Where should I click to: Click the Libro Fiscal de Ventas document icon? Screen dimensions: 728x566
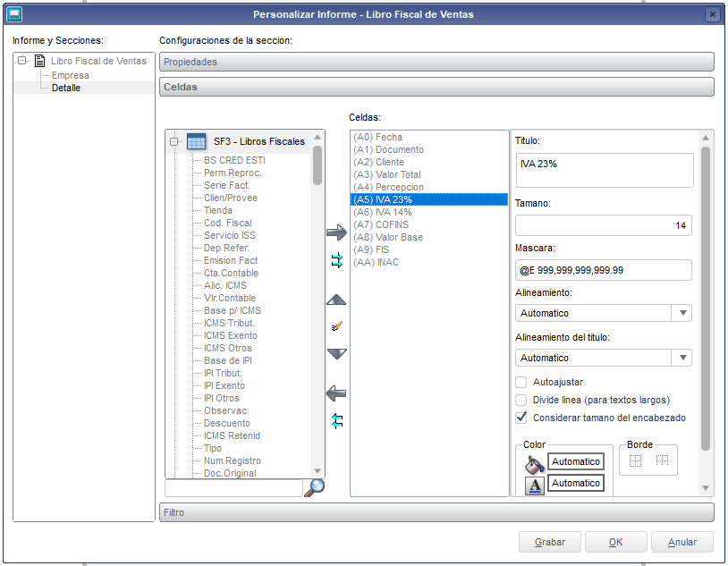click(40, 61)
